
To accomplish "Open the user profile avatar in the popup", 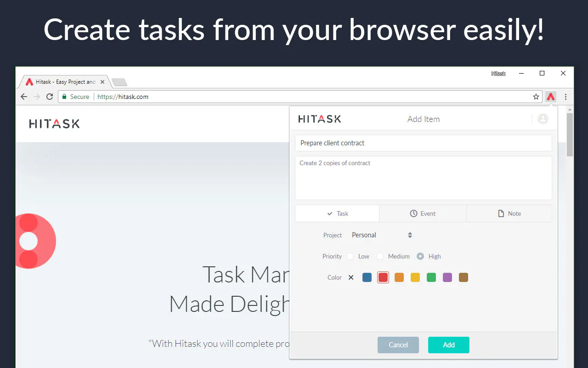I will pos(543,119).
